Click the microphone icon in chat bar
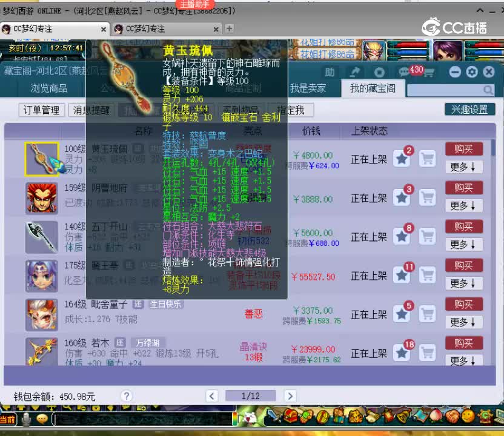 tap(26, 418)
